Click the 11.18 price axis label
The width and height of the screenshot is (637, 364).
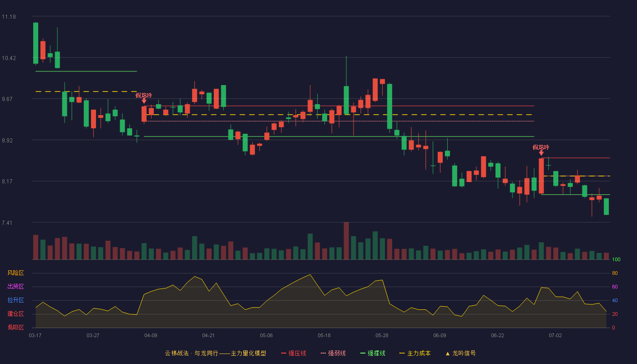[9, 17]
